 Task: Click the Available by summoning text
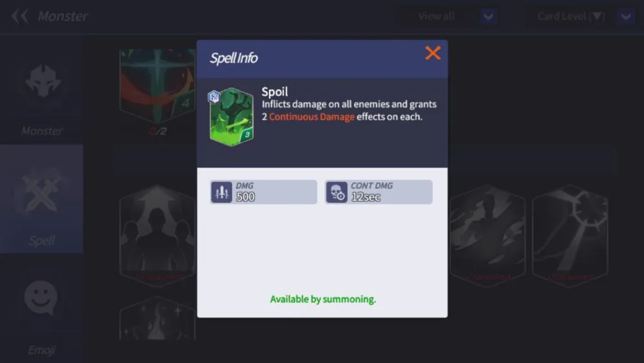click(323, 299)
